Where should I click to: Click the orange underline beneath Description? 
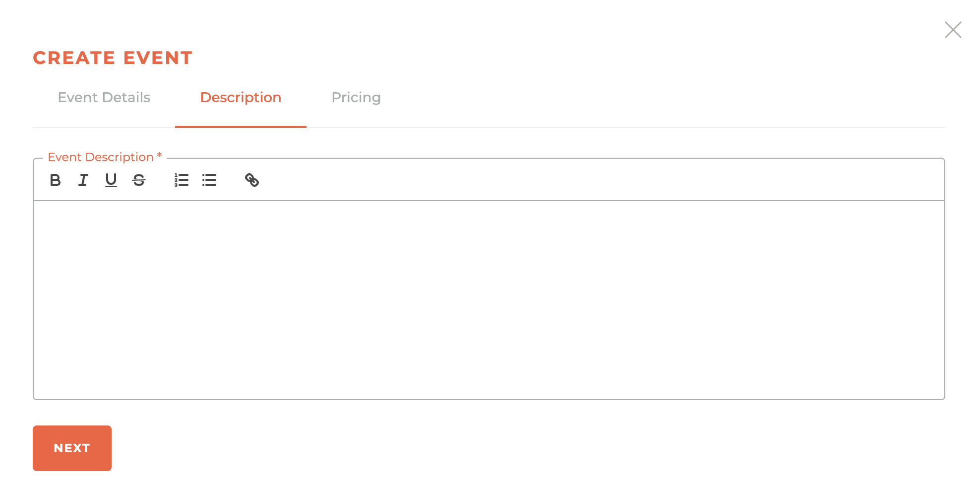coord(241,127)
